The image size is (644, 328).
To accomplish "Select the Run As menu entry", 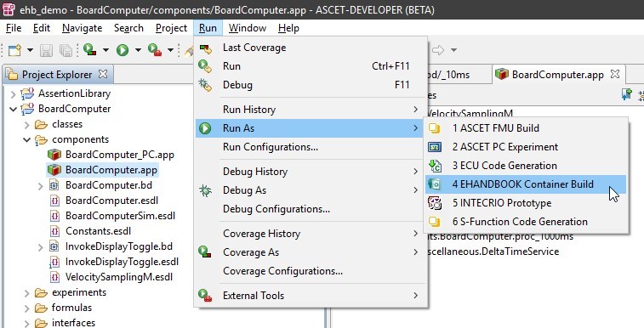I will [x=311, y=128].
